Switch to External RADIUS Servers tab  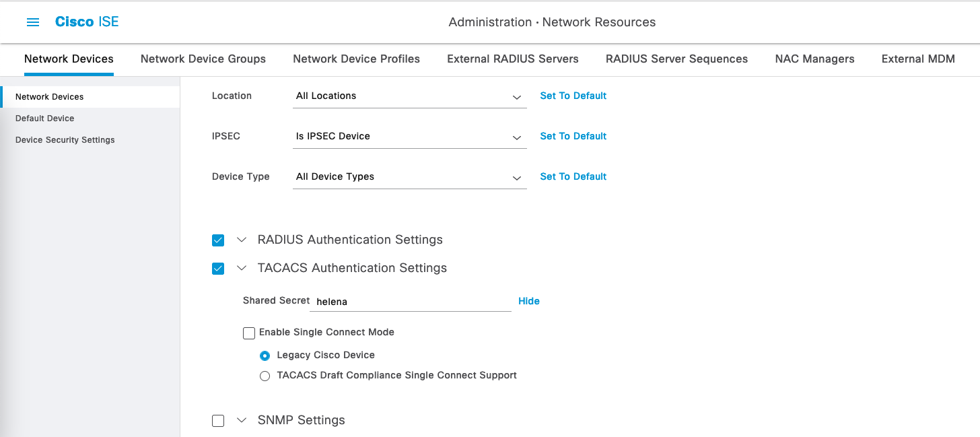[x=512, y=59]
